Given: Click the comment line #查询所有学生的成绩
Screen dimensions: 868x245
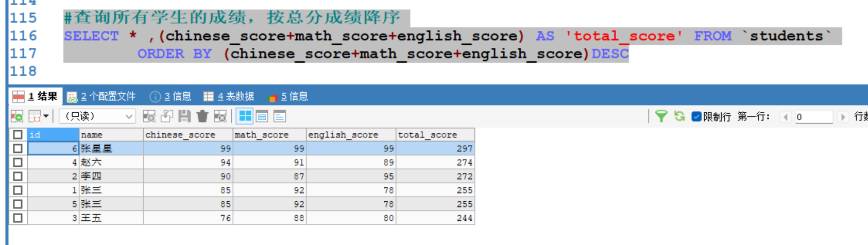Looking at the screenshot, I should click(232, 18).
